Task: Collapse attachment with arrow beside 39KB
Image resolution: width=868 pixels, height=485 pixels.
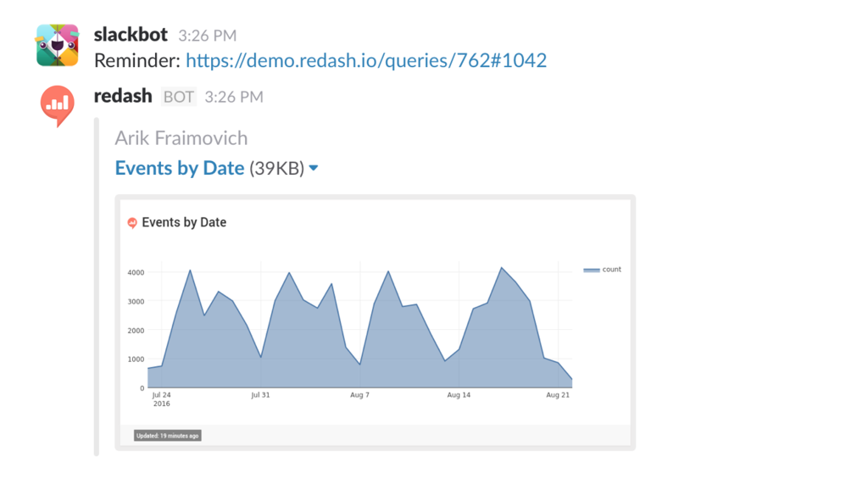Action: pos(314,168)
